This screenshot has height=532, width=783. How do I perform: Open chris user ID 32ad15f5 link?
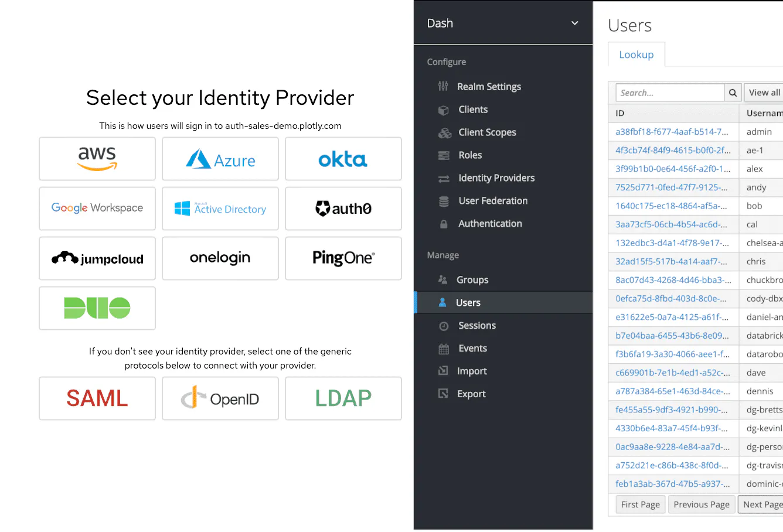click(x=672, y=261)
